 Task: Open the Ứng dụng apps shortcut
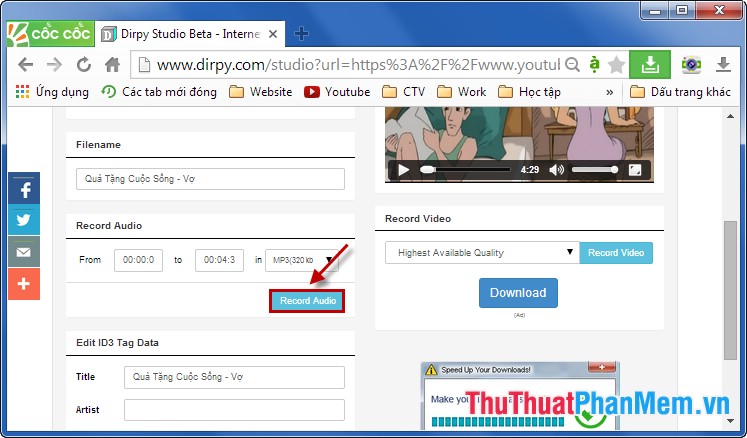(x=52, y=92)
